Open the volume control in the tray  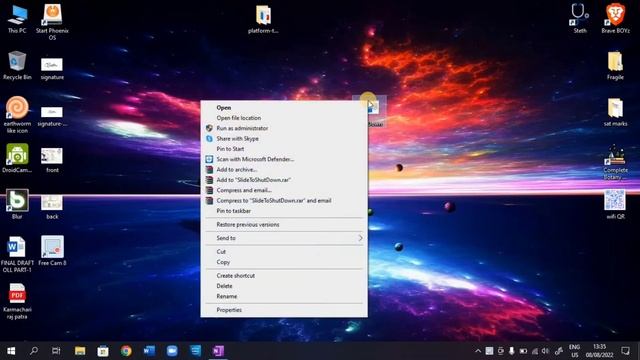(545, 351)
